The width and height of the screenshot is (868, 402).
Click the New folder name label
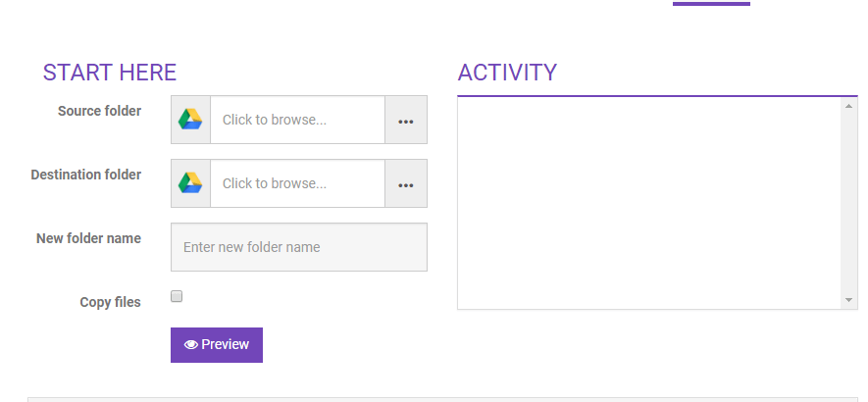point(88,238)
